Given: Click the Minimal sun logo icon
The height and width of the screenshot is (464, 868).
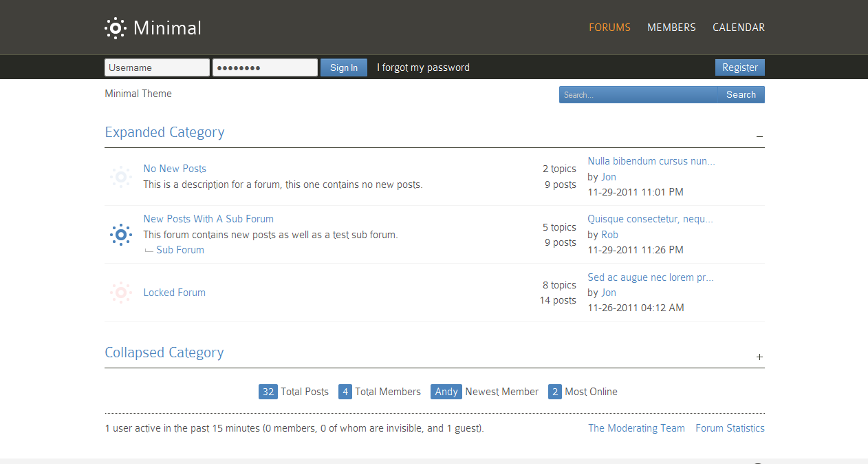Looking at the screenshot, I should (x=115, y=28).
